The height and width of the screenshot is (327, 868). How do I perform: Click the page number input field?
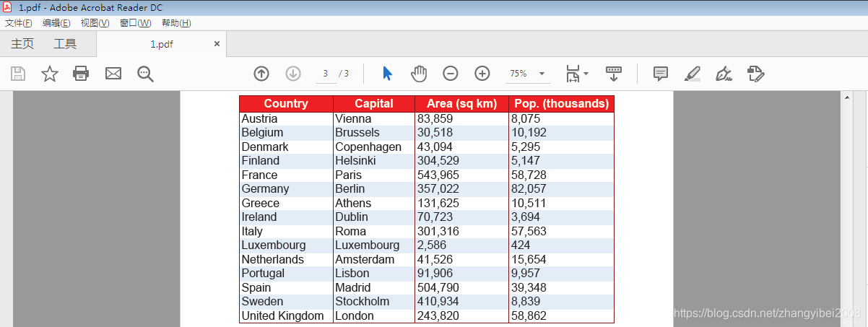326,74
